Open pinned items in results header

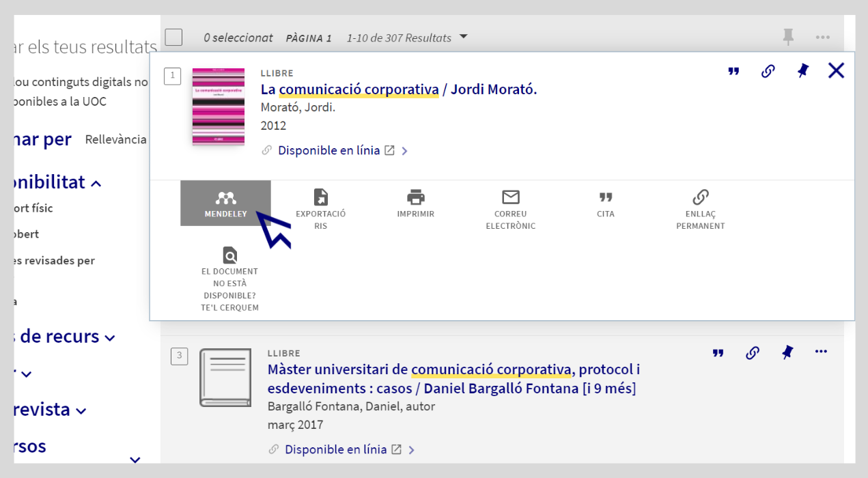tap(788, 37)
